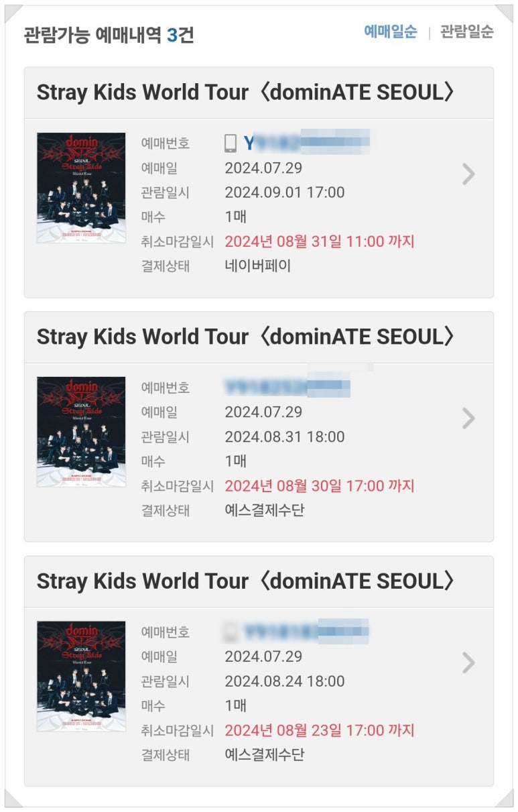Select cancel deadline 08월 23일 17:00 text
The width and height of the screenshot is (518, 812).
click(320, 730)
